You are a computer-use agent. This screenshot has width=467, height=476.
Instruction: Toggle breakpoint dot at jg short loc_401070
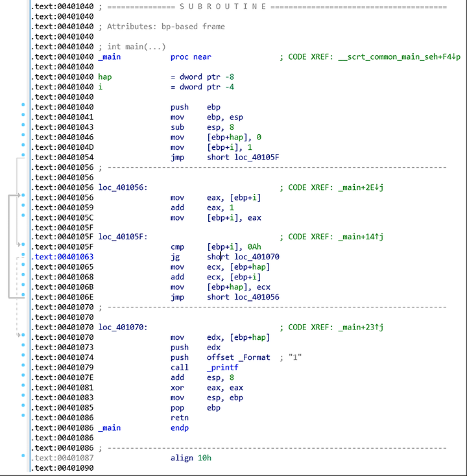point(23,254)
